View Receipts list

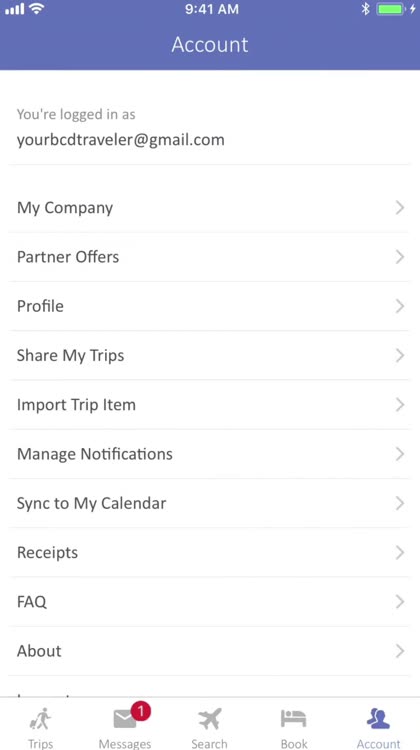tap(209, 552)
